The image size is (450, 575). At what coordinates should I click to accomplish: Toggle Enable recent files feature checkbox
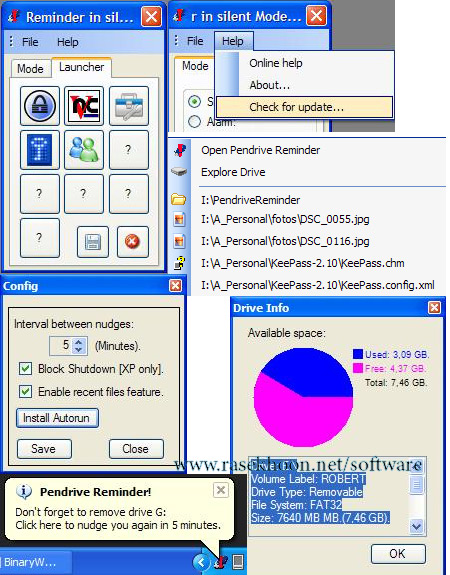(x=25, y=392)
